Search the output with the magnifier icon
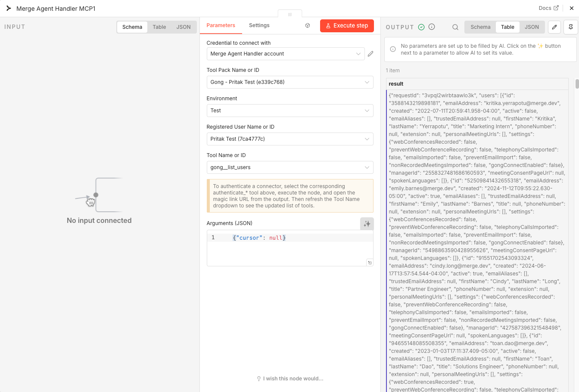Screen dimensions: 579x392 click(455, 27)
